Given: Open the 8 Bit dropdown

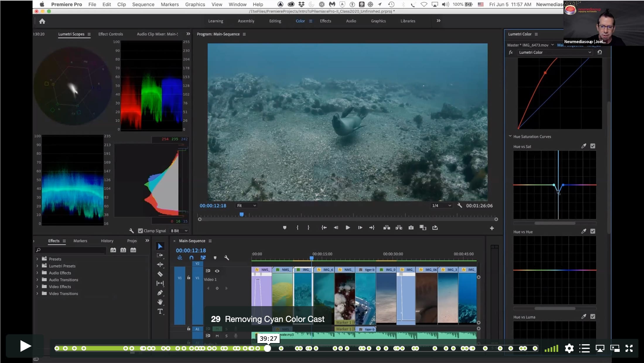Looking at the screenshot, I should coord(179,231).
